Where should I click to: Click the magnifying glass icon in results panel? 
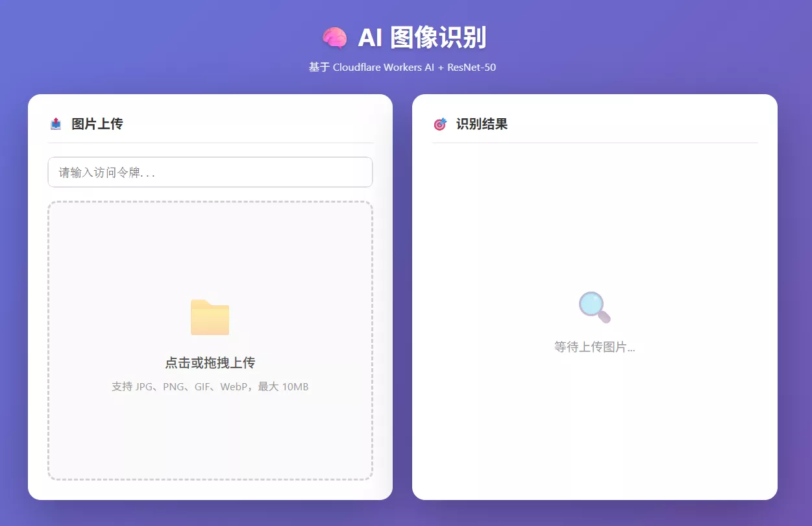[594, 306]
